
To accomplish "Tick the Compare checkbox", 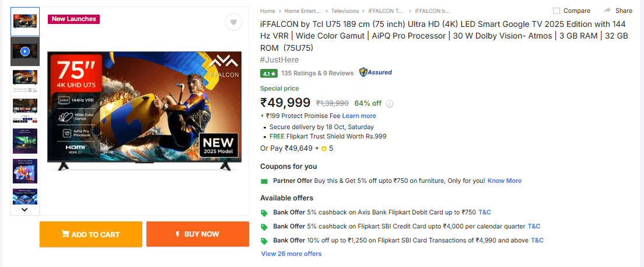I will pyautogui.click(x=556, y=11).
